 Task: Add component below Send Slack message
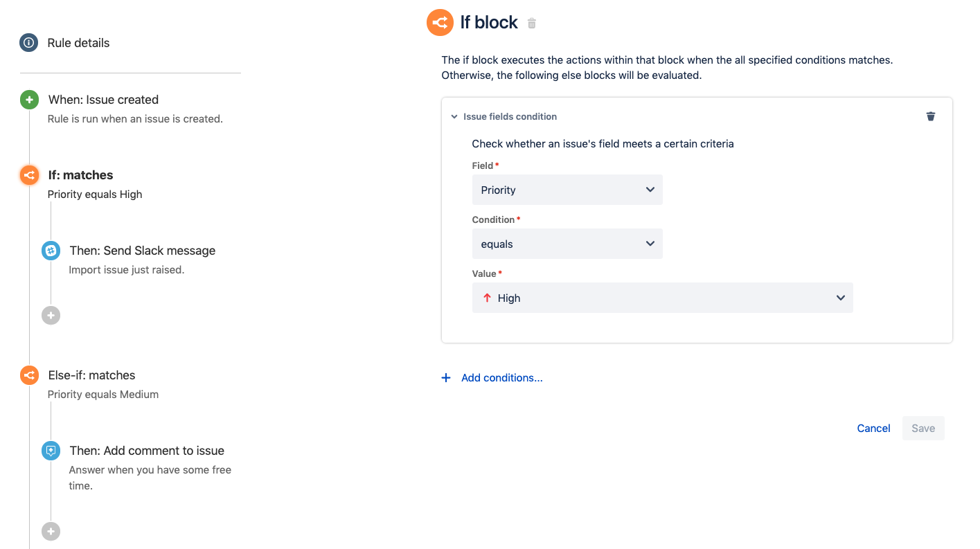pos(51,316)
